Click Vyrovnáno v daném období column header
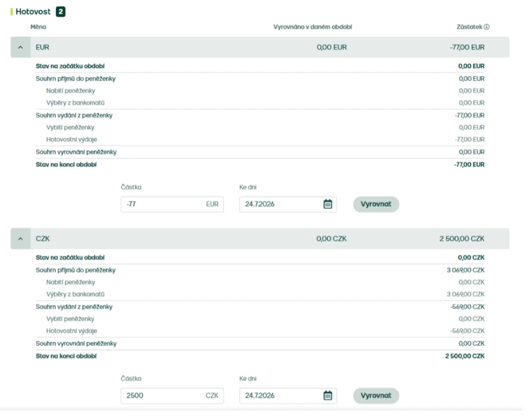The image size is (532, 417). click(x=313, y=27)
